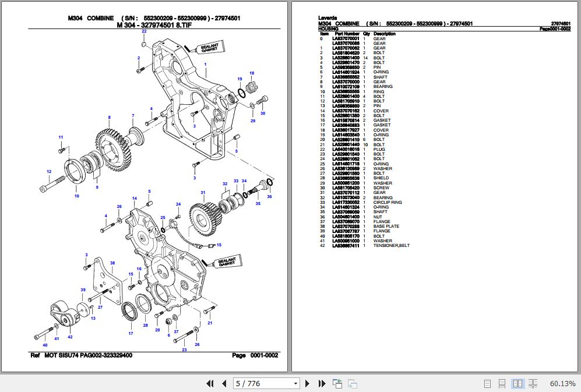
Task: Switch to single page view
Action: tap(487, 383)
